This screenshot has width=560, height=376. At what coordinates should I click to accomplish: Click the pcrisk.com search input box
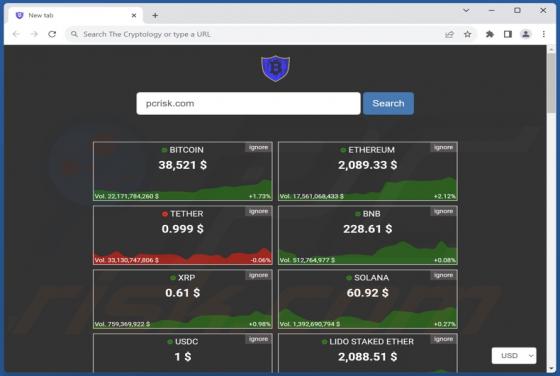click(x=248, y=104)
